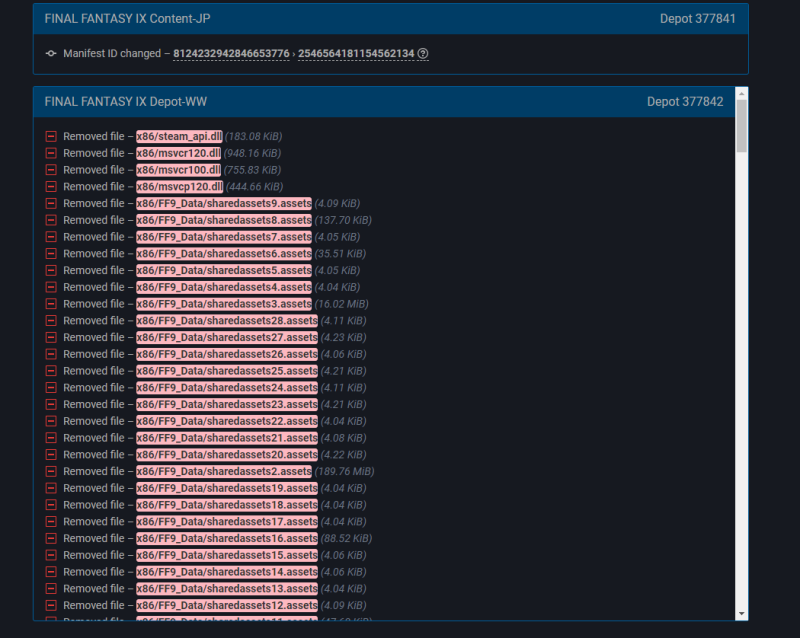Click the red minus icon for sharedassets22.assets
This screenshot has height=638, width=800.
[51, 421]
